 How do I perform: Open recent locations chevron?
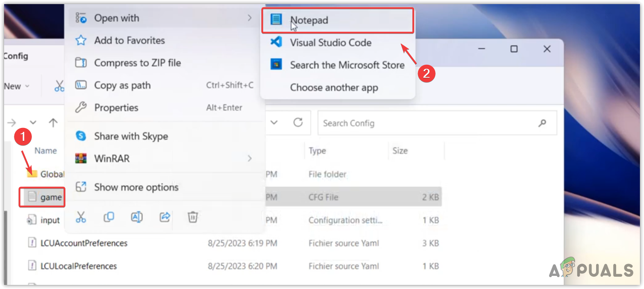(x=33, y=122)
